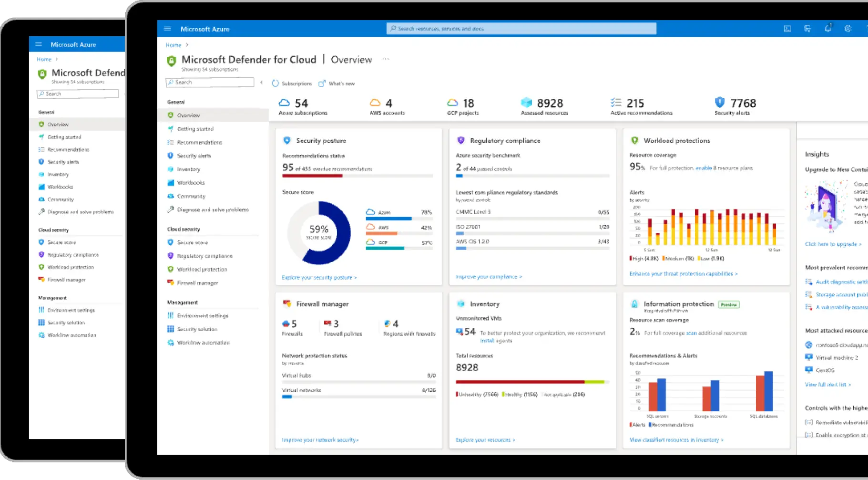
Task: Click the Security posture shield icon
Action: pos(287,140)
